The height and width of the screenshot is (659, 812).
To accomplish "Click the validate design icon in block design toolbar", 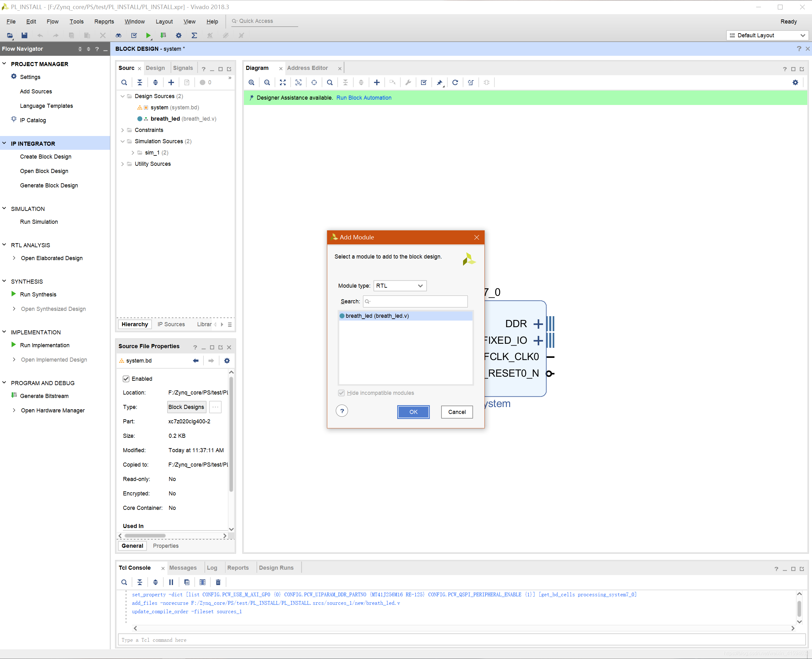I will [x=424, y=82].
